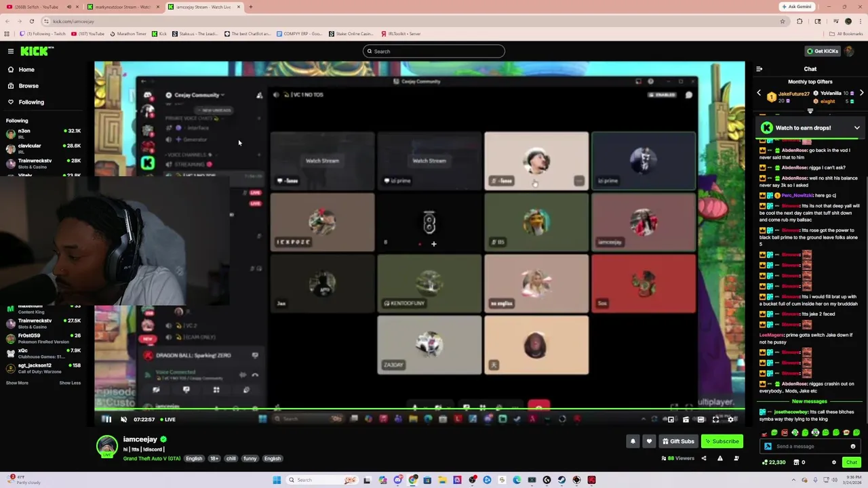The height and width of the screenshot is (488, 868).
Task: Click Show Less in following list
Action: [70, 383]
